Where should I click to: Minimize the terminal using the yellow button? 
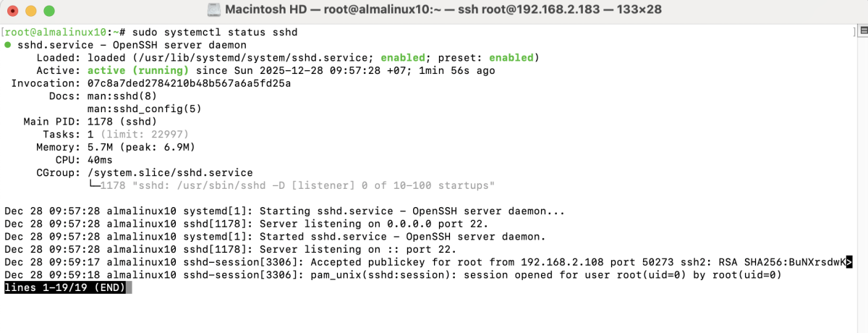coord(31,12)
